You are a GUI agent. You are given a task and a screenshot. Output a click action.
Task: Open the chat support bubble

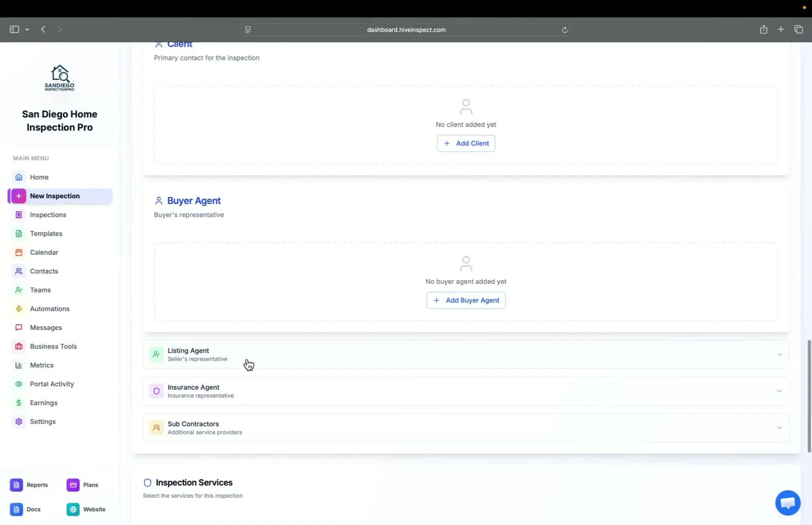point(787,503)
